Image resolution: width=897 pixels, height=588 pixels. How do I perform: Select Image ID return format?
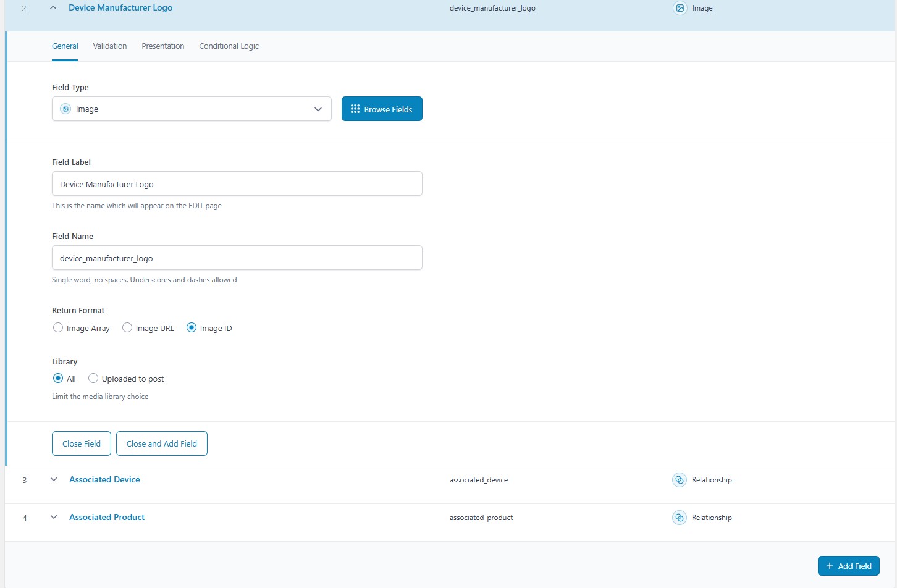click(192, 327)
